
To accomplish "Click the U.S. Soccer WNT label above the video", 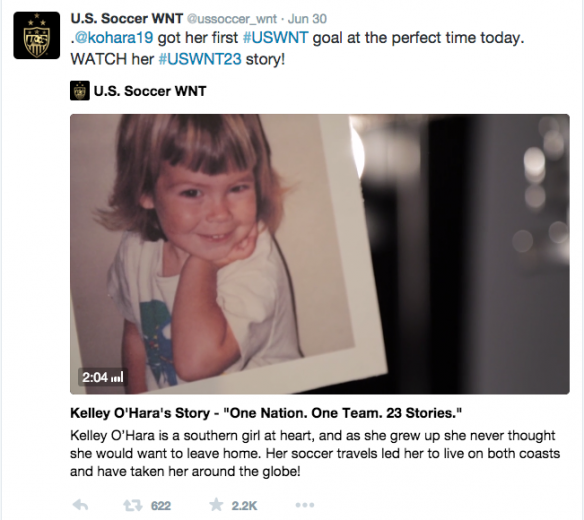I will point(150,91).
